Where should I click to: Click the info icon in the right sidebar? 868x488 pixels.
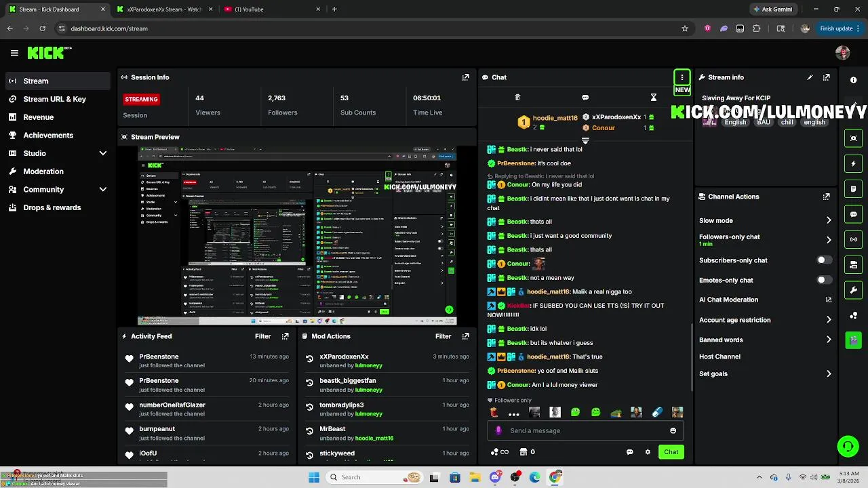[x=853, y=80]
